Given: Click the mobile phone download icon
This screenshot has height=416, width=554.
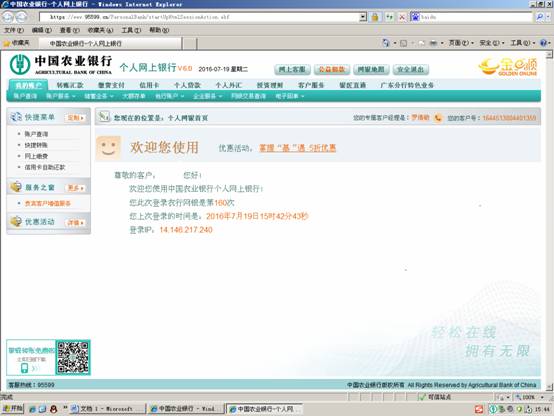Looking at the screenshot, I should 24,368.
